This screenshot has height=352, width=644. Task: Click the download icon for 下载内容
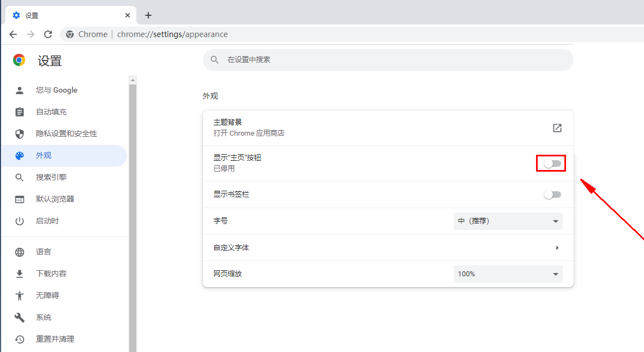point(20,274)
